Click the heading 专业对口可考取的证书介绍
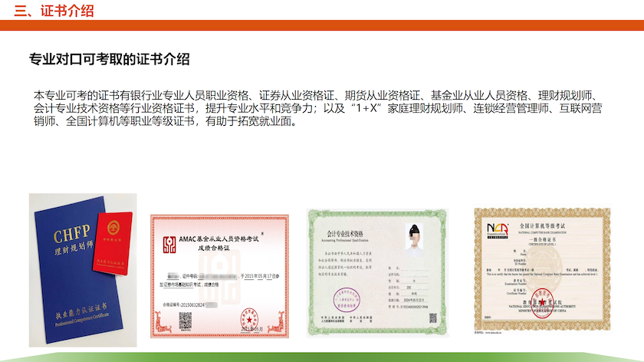This screenshot has width=644, height=362. click(109, 60)
